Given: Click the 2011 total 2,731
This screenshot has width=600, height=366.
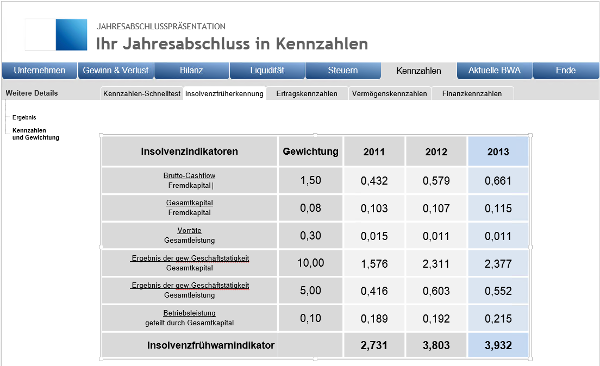Looking at the screenshot, I should [x=374, y=345].
